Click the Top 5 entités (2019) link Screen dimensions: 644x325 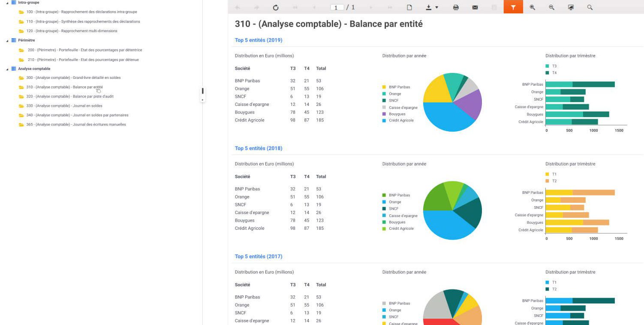pos(258,40)
